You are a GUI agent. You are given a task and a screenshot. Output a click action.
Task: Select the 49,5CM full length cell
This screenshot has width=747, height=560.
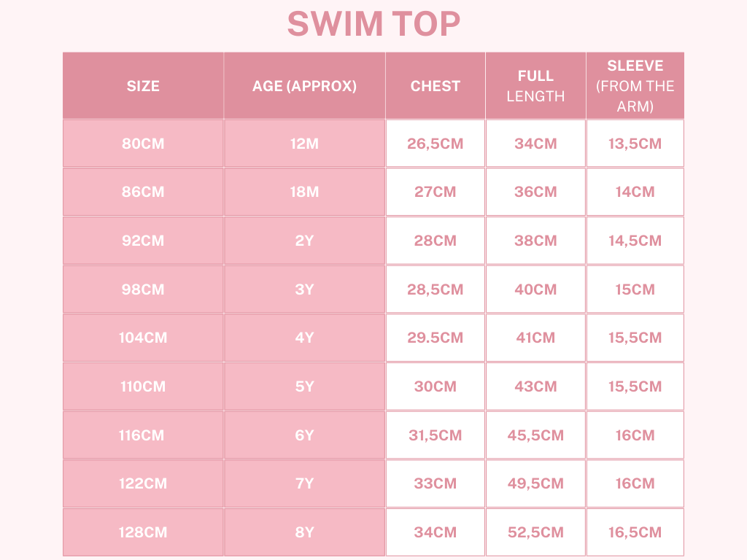pyautogui.click(x=535, y=483)
